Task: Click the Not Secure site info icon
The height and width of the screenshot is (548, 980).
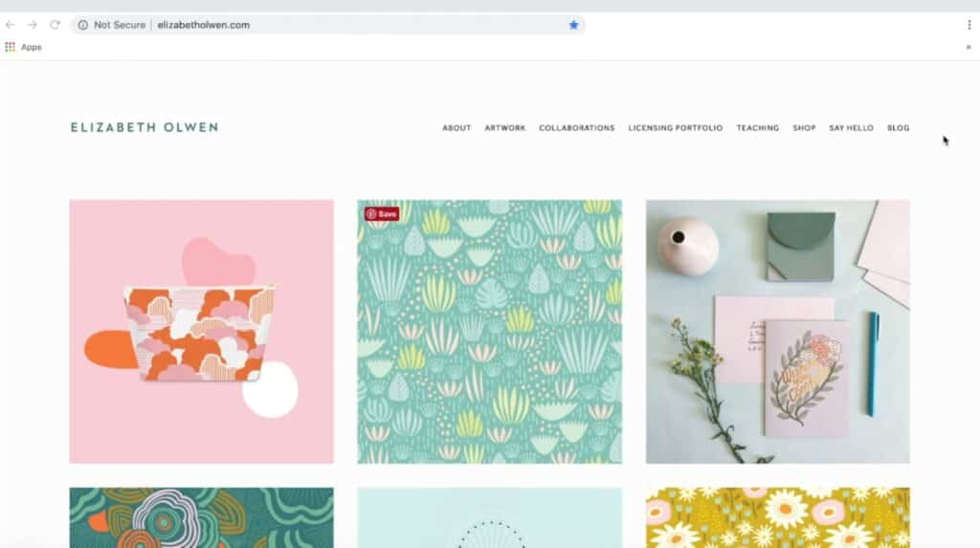Action: tap(83, 25)
